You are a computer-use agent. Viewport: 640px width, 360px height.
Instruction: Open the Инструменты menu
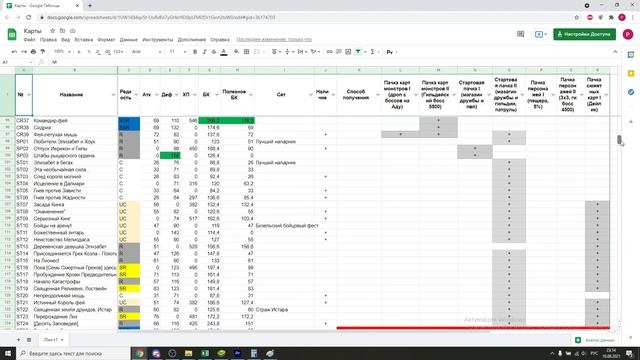point(158,40)
